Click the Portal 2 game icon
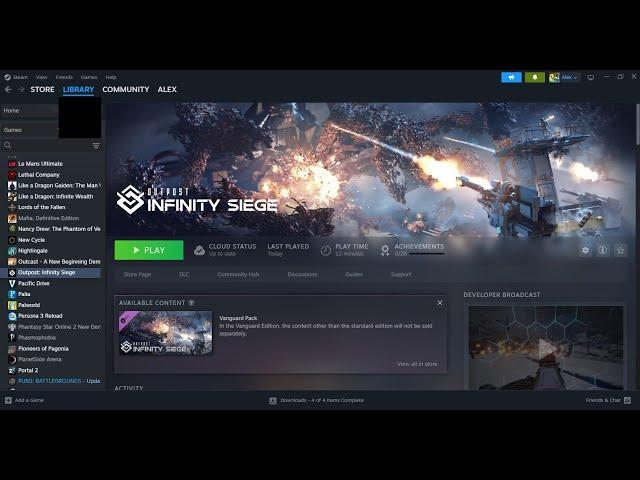The height and width of the screenshot is (480, 640). coord(12,371)
